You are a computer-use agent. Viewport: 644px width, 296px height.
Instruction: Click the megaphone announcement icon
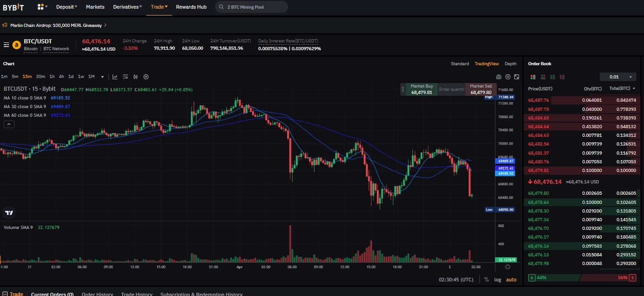tap(5, 25)
